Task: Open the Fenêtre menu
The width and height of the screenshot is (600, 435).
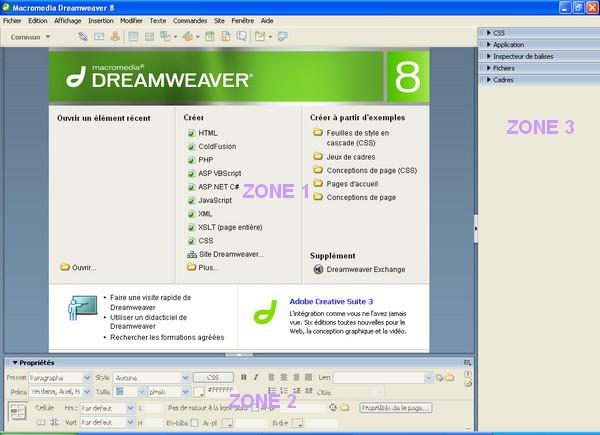Action: point(243,21)
